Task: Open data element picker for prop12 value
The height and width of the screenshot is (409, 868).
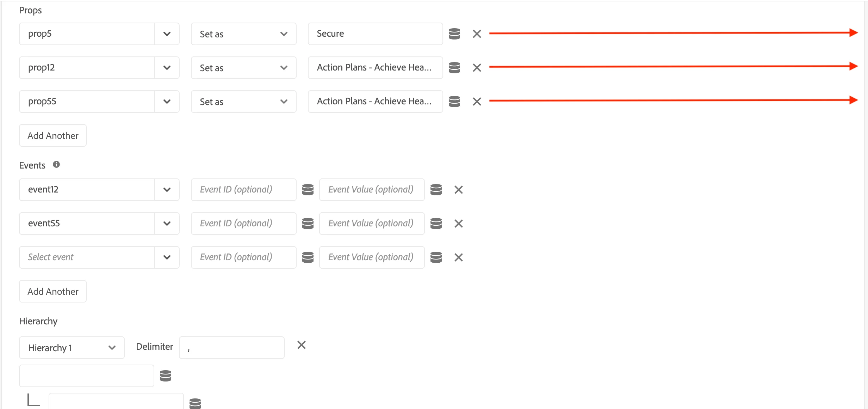Action: tap(454, 68)
